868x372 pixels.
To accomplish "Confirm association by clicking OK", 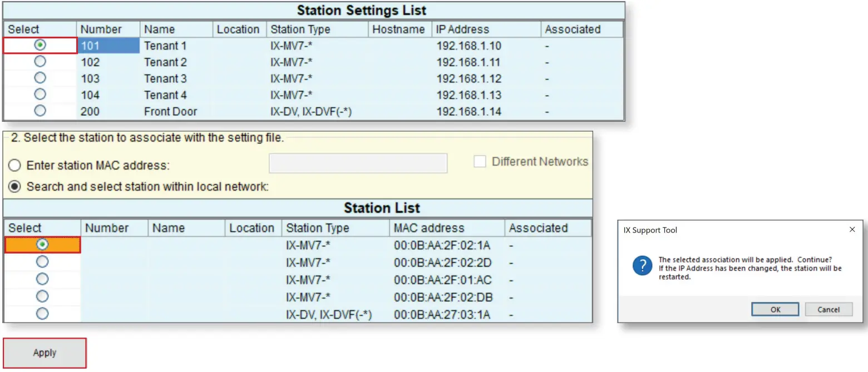I will (x=775, y=309).
